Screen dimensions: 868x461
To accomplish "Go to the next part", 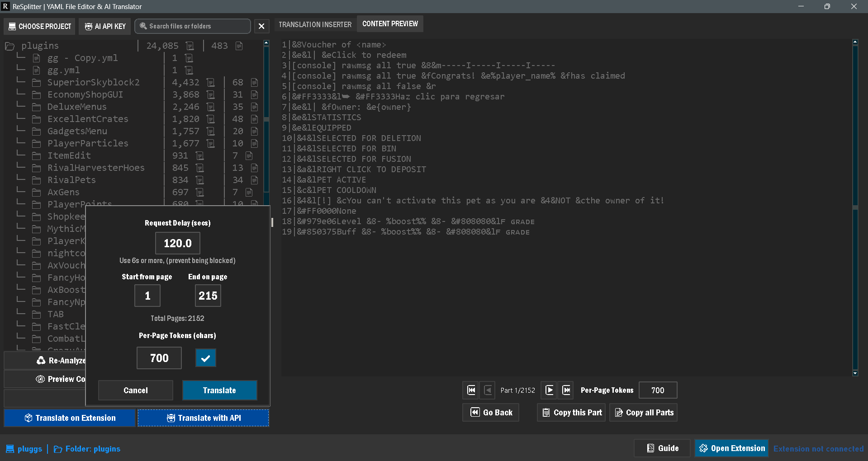I will pos(550,390).
